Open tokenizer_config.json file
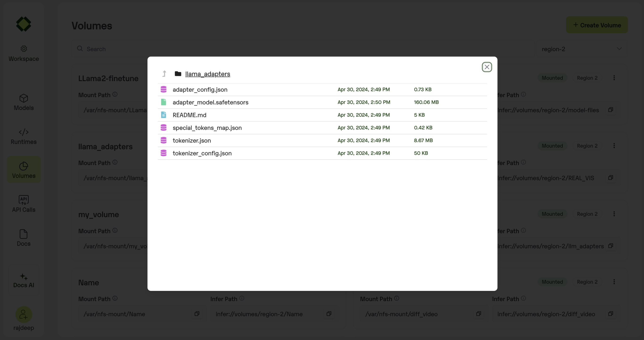Screen dimensions: 644x340 coord(202,153)
